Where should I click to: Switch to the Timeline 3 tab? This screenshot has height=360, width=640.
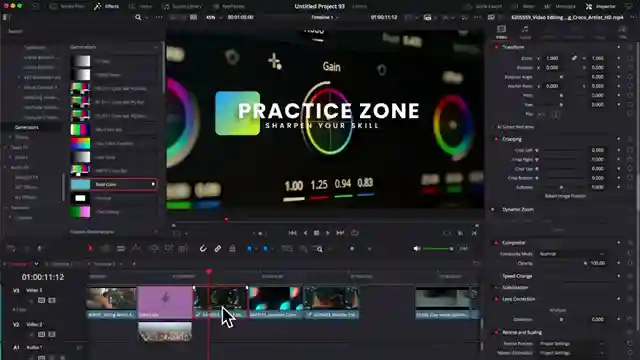pos(103,264)
